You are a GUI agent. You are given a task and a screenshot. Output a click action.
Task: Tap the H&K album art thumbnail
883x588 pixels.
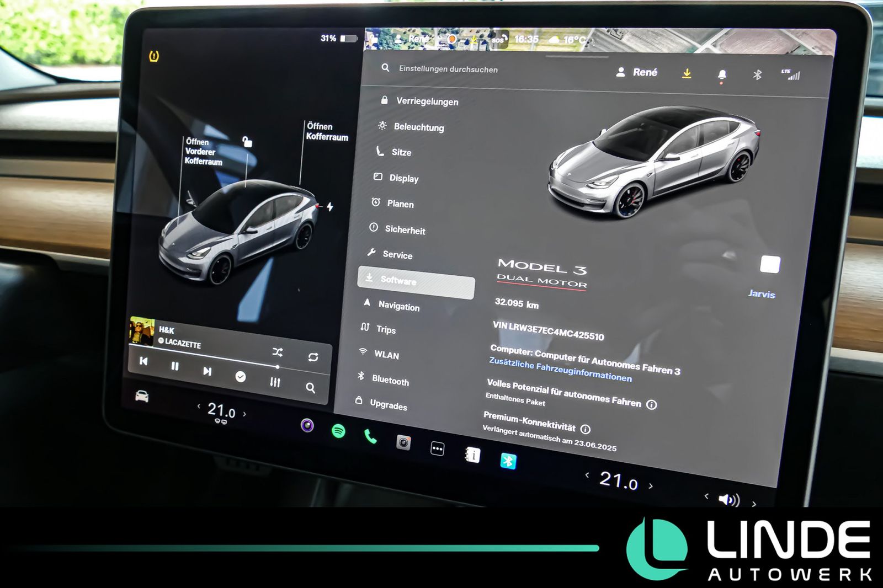click(x=142, y=331)
